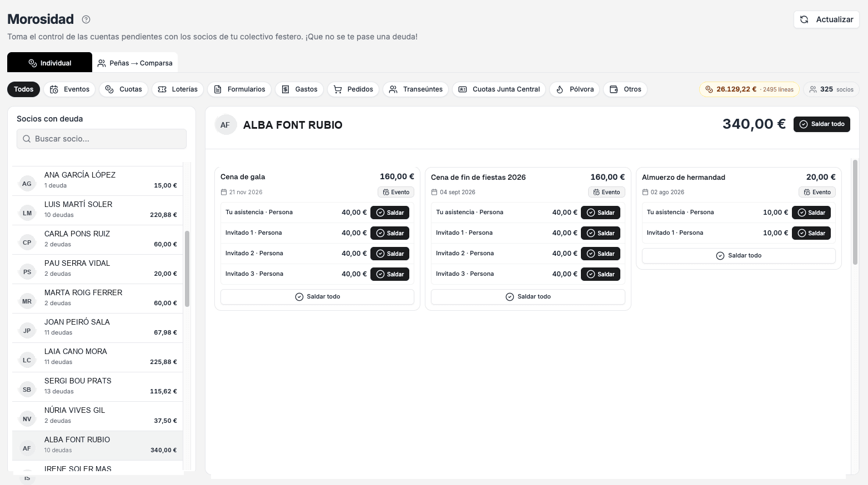Saldar Invitado 2 in Cena de gala
868x485 pixels.
coord(390,254)
